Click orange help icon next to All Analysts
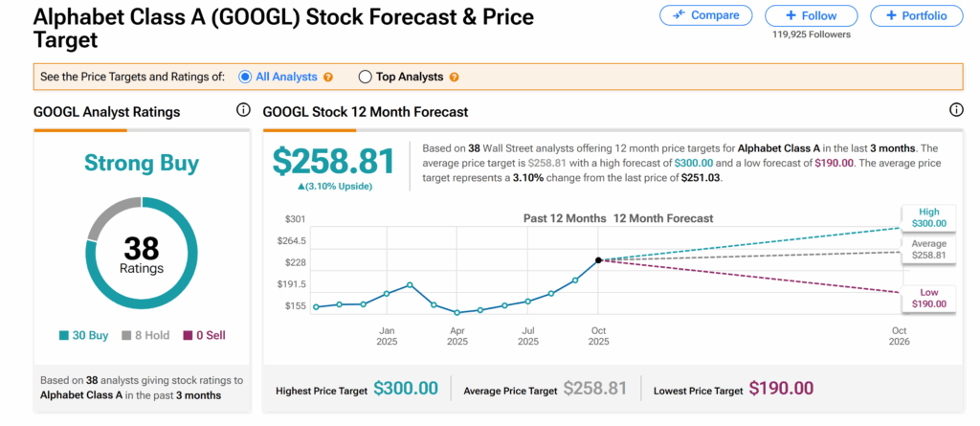 (328, 78)
